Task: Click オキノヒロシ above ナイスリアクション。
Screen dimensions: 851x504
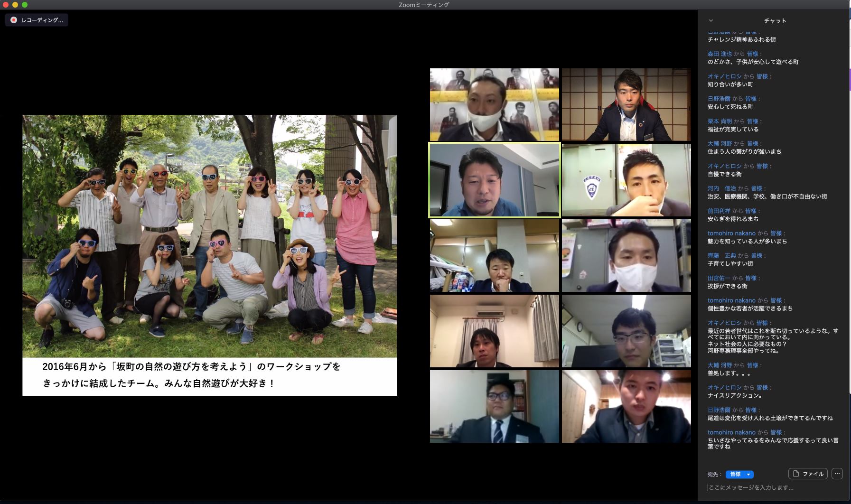Action: 724,387
